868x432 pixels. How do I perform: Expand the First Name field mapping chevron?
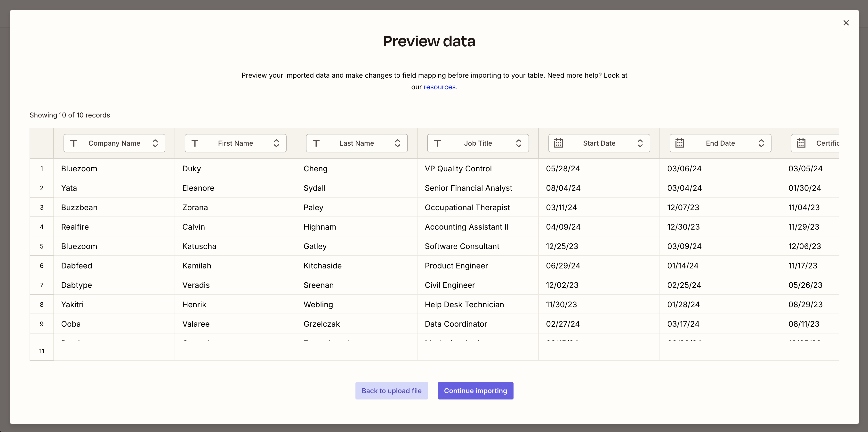pos(276,143)
